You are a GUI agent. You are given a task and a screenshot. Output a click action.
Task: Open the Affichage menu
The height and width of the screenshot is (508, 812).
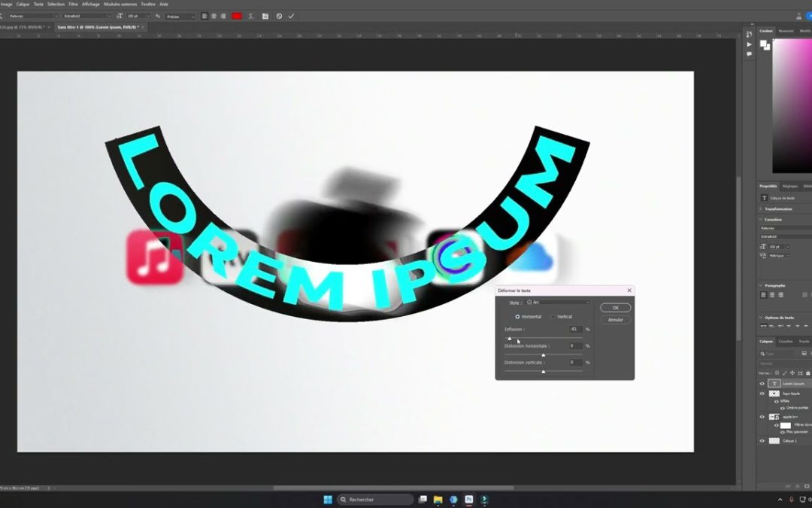click(x=91, y=5)
